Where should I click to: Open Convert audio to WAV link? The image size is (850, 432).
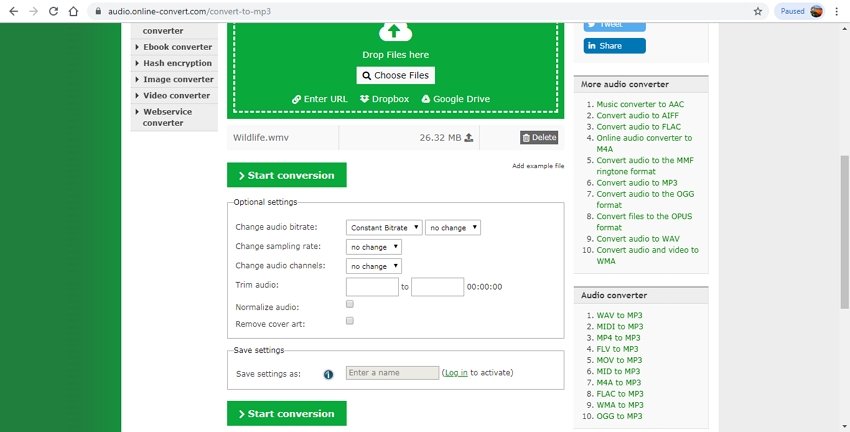pyautogui.click(x=638, y=239)
